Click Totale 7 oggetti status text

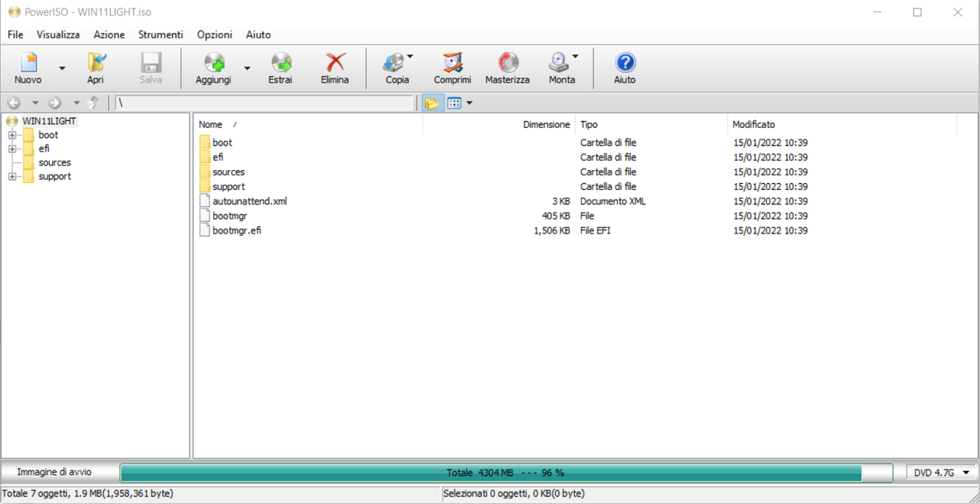coord(88,494)
